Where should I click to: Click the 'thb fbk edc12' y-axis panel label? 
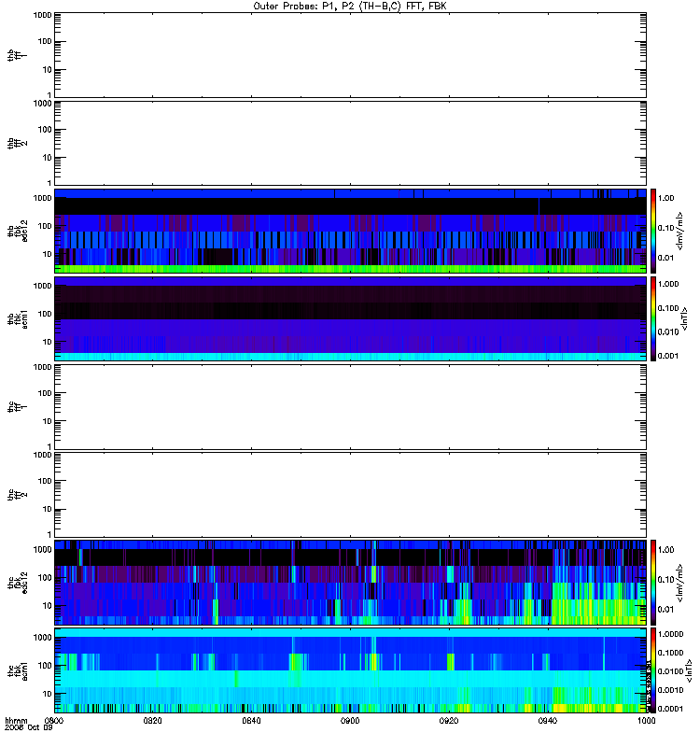(x=17, y=231)
